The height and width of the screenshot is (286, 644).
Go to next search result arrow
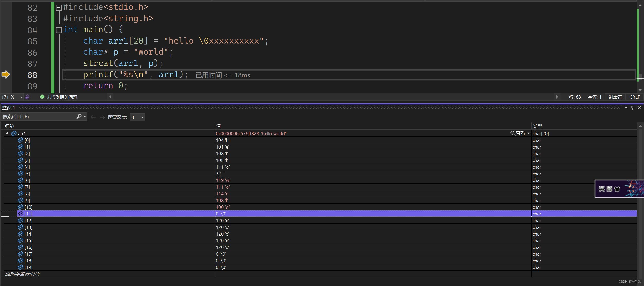tap(102, 117)
